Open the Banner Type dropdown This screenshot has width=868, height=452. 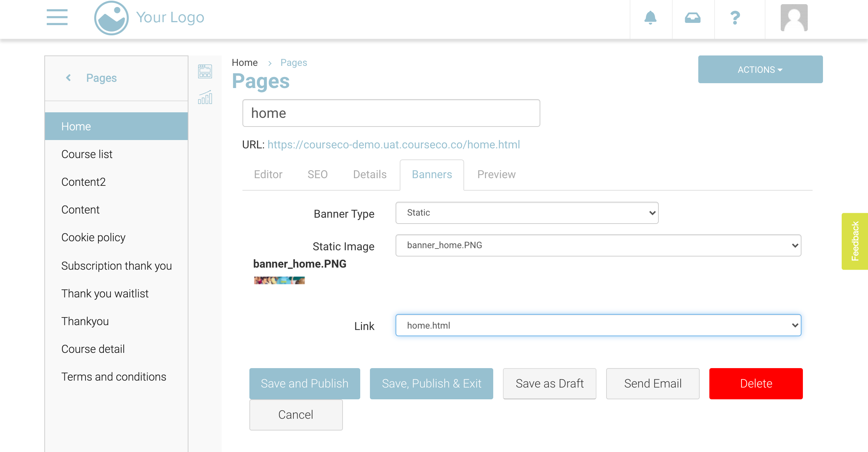tap(526, 213)
